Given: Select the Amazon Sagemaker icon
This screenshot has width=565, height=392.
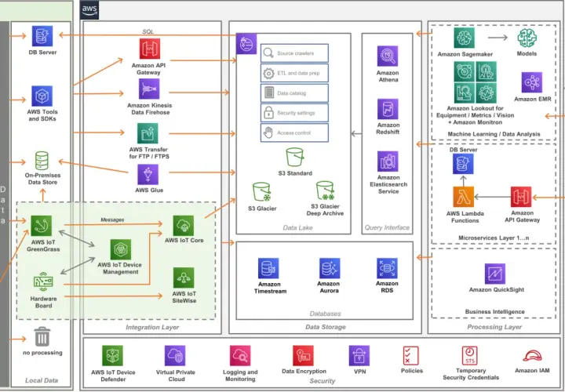Looking at the screenshot, I should [x=464, y=38].
